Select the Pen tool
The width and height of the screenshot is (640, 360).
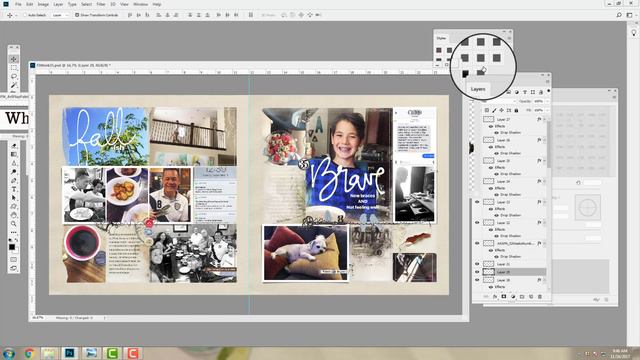[x=13, y=180]
